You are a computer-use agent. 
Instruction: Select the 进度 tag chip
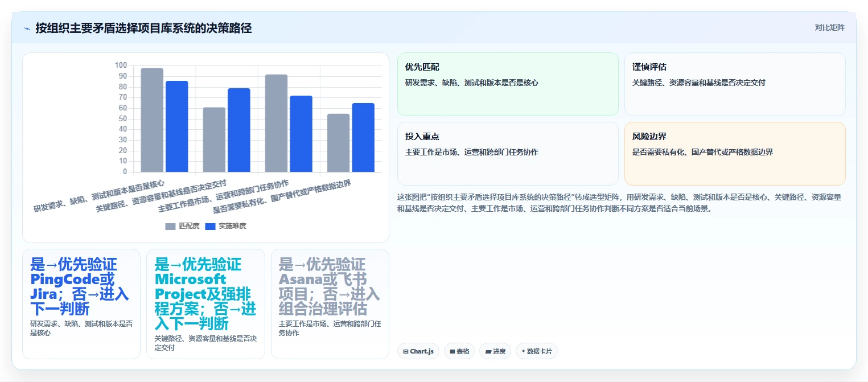(x=495, y=351)
